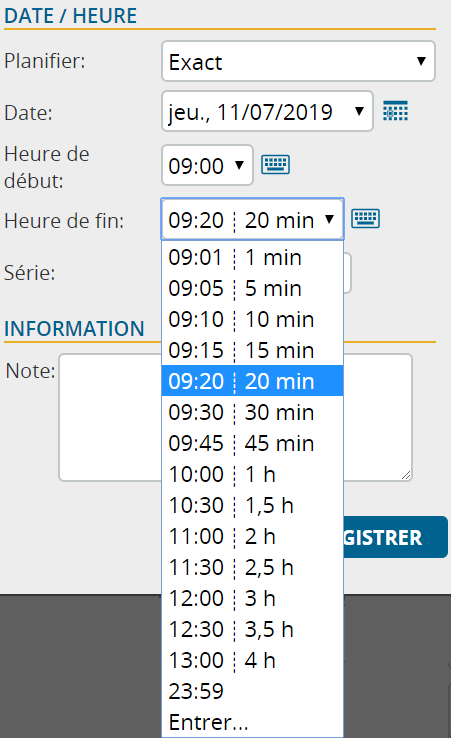451x738 pixels.
Task: Select the 09:05 5 min option
Action: point(252,288)
